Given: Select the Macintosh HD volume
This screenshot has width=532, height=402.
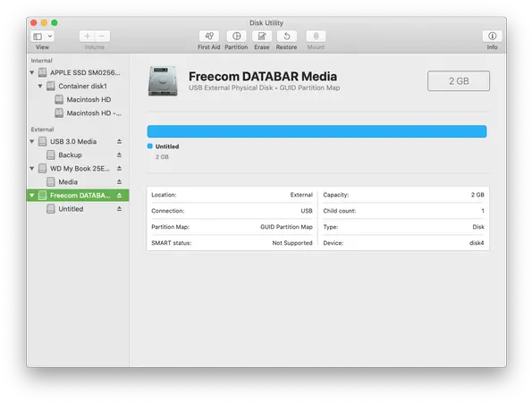Looking at the screenshot, I should tap(78, 100).
